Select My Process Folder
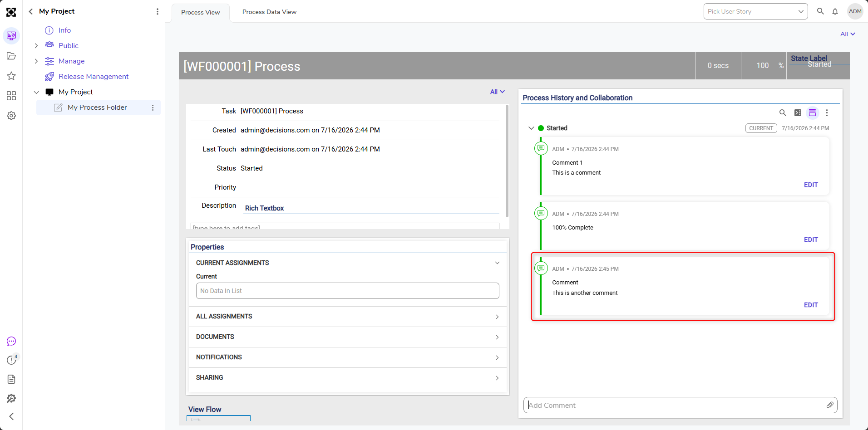The height and width of the screenshot is (430, 868). tap(97, 107)
